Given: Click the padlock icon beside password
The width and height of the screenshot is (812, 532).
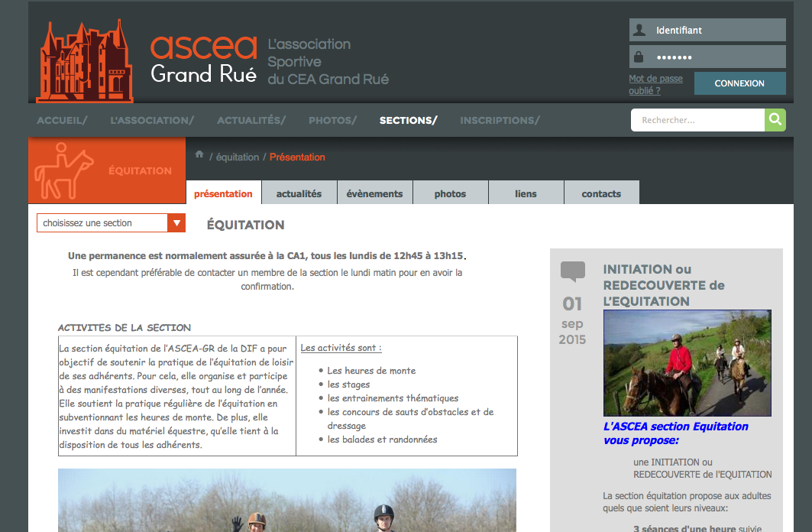Looking at the screenshot, I should tap(639, 57).
